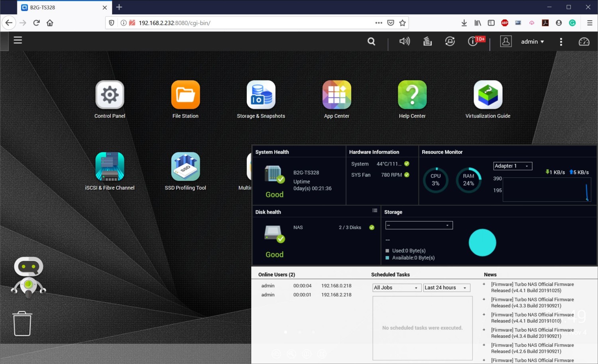Click the System Health NAS Good icon

275,175
